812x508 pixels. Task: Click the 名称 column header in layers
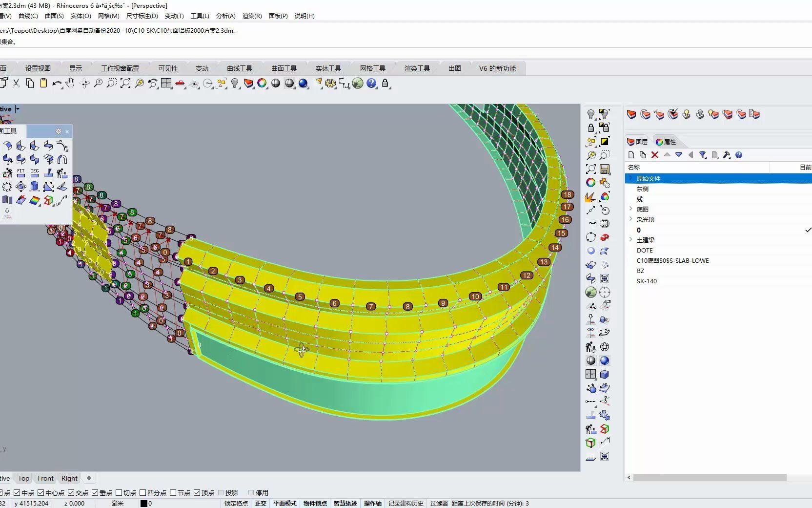coord(634,168)
